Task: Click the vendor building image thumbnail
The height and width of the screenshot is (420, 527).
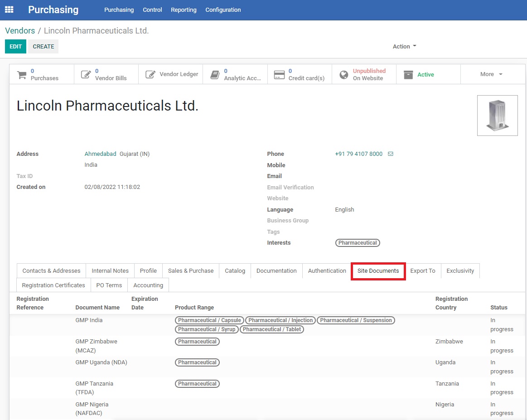Action: [x=498, y=116]
